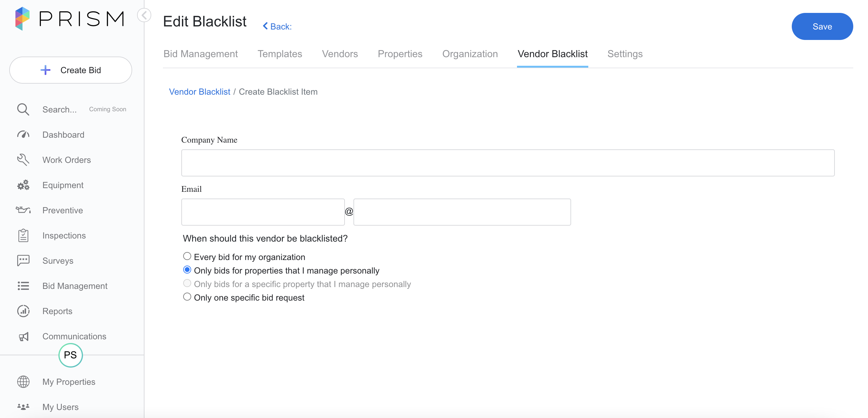
Task: Click the Create Blacklist Item breadcrumb text
Action: (x=278, y=92)
